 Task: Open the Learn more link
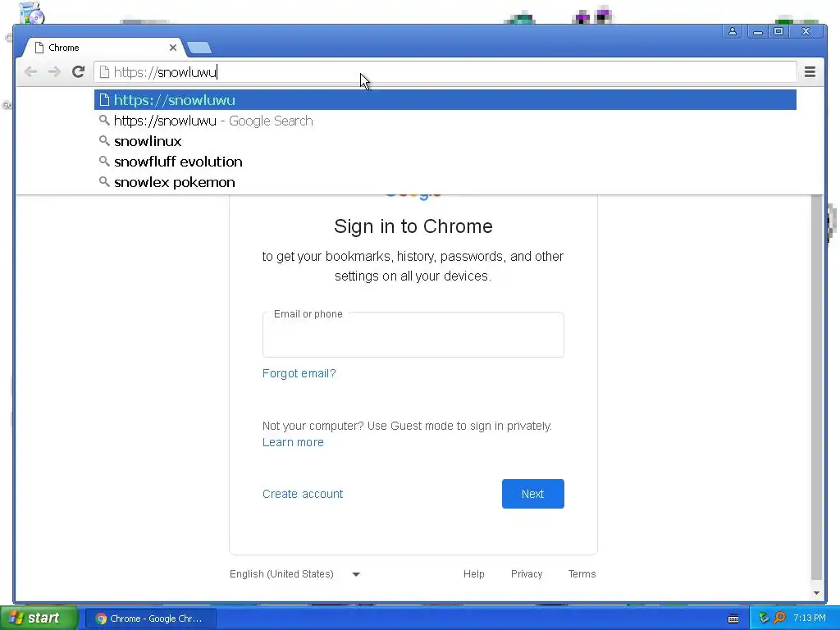(293, 442)
